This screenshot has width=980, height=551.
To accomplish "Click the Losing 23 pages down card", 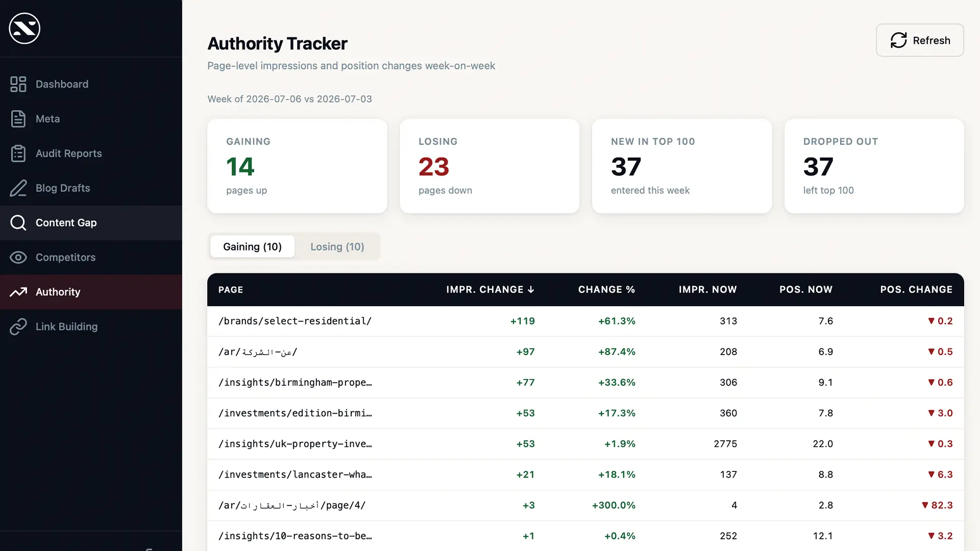I will tap(489, 166).
